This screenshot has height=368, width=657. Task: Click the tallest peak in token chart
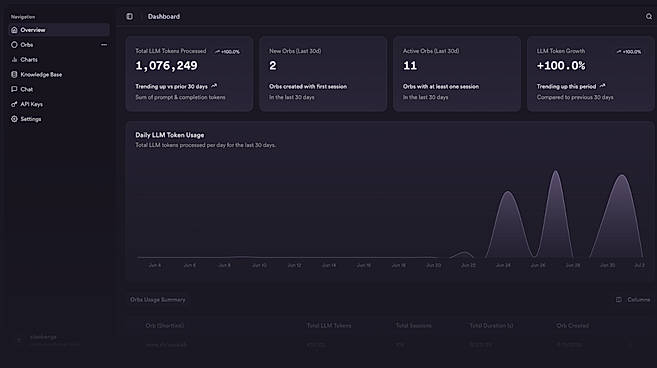[556, 171]
